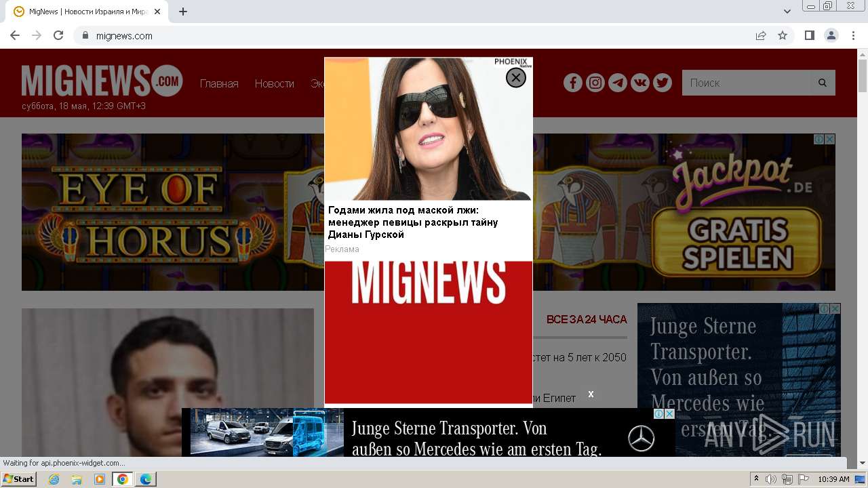Click the date line суббота, 18 мая
Image resolution: width=868 pixels, height=488 pixels.
[84, 106]
